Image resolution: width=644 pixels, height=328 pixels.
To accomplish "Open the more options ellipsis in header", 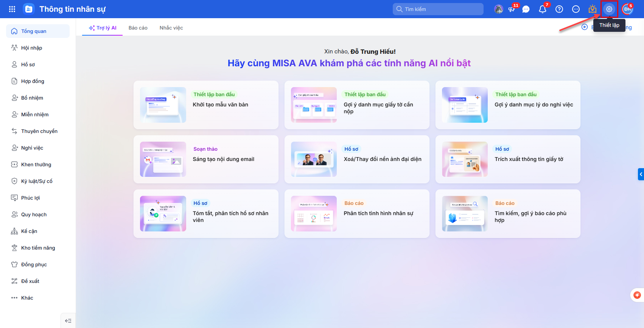I will (x=576, y=9).
